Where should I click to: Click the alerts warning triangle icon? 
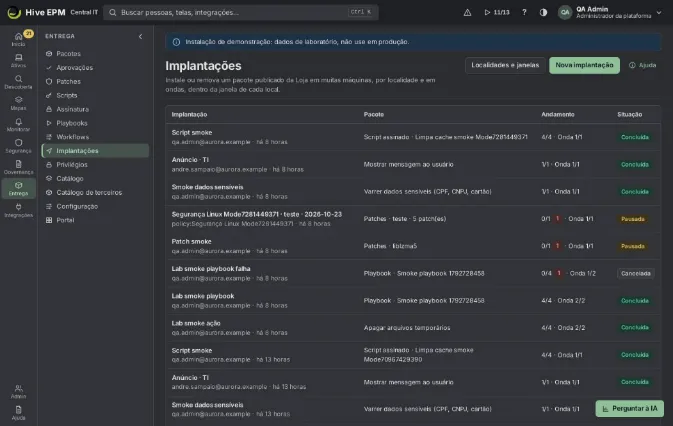[x=467, y=12]
